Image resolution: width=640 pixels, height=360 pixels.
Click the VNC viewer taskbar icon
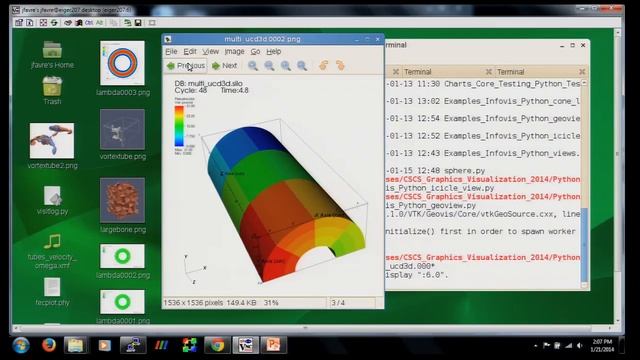click(x=245, y=345)
